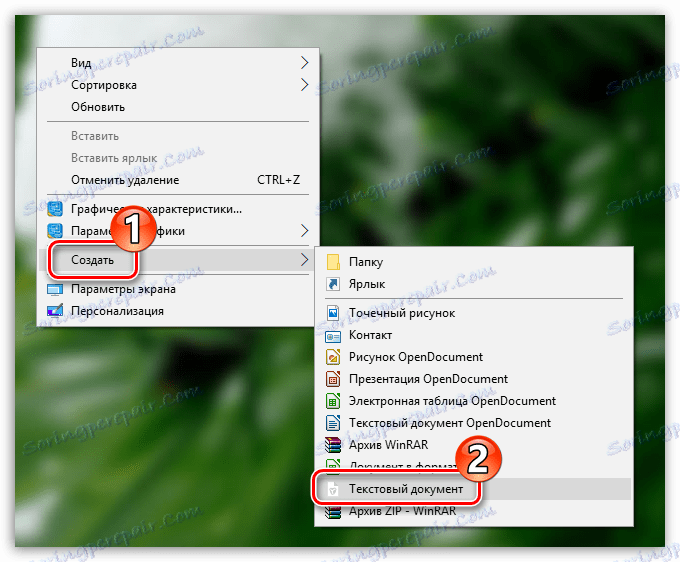
Task: Click the Рисунок OpenDocument drawing icon
Action: click(333, 357)
